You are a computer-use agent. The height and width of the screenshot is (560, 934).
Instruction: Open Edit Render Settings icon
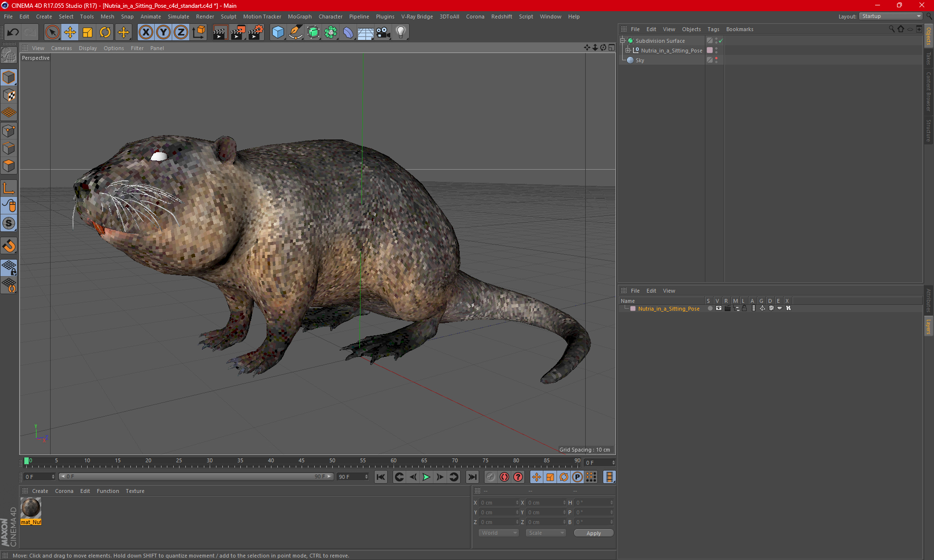tap(255, 33)
